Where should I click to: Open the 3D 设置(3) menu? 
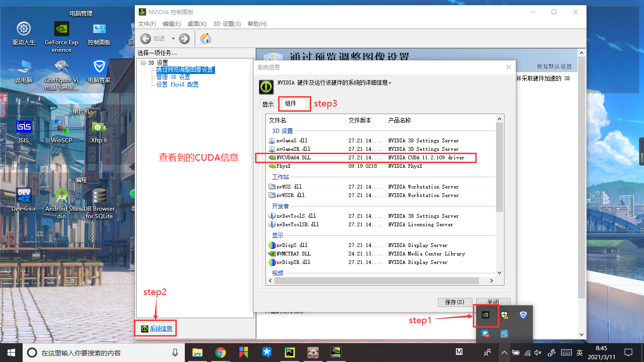coord(227,24)
